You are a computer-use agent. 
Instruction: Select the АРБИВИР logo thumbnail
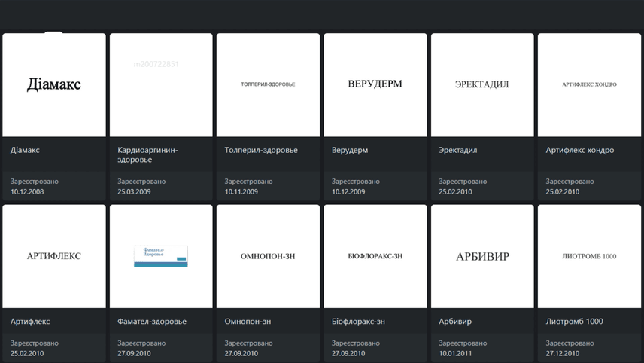[x=481, y=256]
